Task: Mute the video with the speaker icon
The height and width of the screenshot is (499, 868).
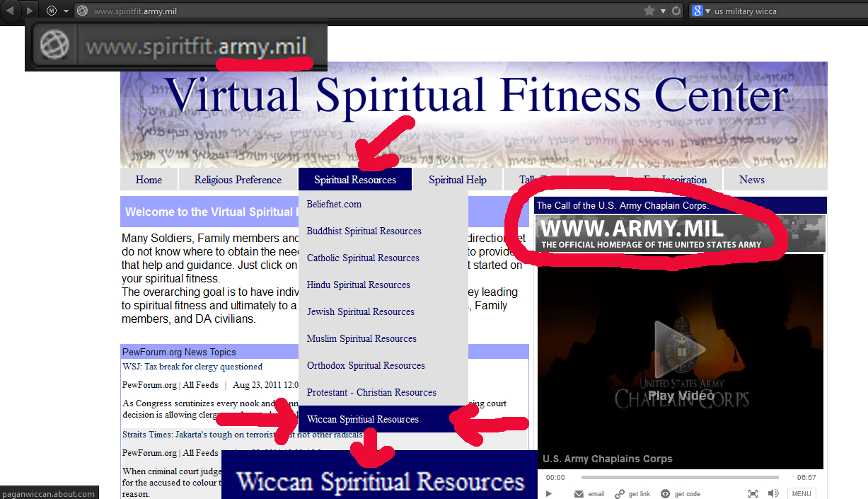Action: pyautogui.click(x=773, y=493)
